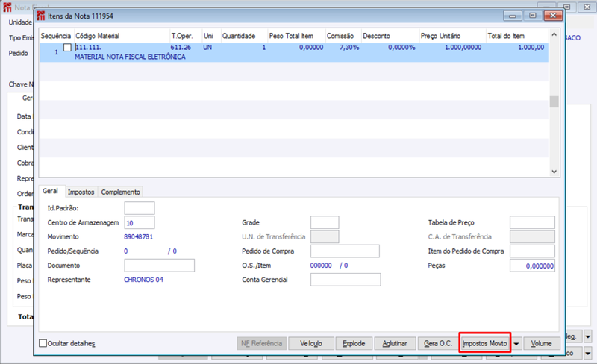Click the Centro de Armazenagem field
The image size is (597, 364).
pos(140,223)
